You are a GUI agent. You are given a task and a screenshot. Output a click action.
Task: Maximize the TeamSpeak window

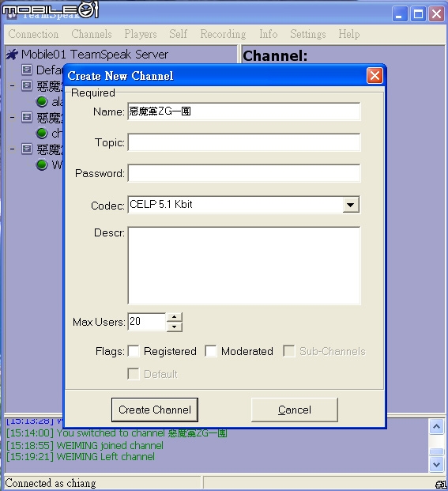[x=418, y=14]
